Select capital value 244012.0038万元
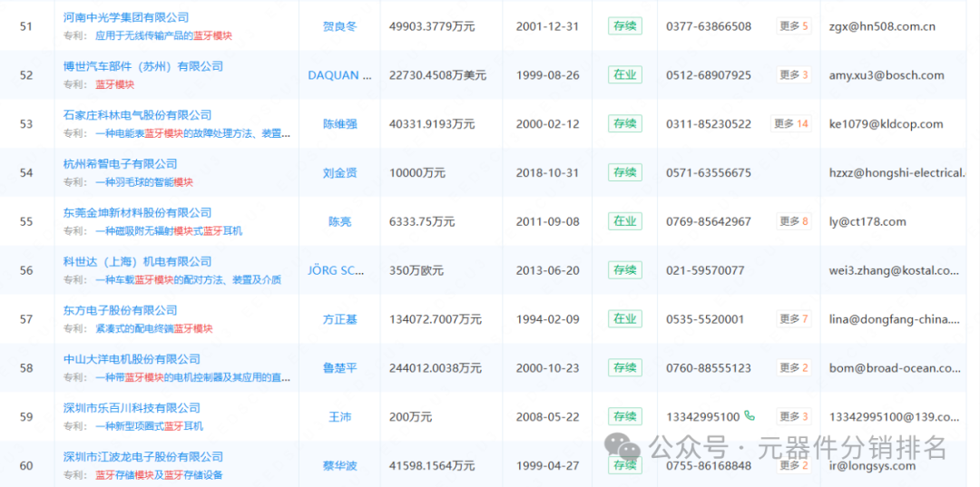This screenshot has width=980, height=487. (x=435, y=368)
